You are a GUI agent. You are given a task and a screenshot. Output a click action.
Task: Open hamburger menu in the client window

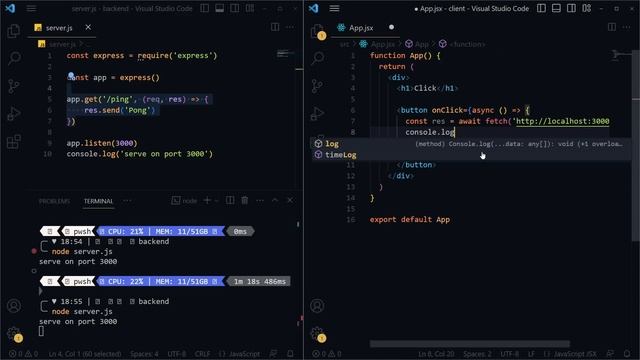pyautogui.click(x=334, y=8)
